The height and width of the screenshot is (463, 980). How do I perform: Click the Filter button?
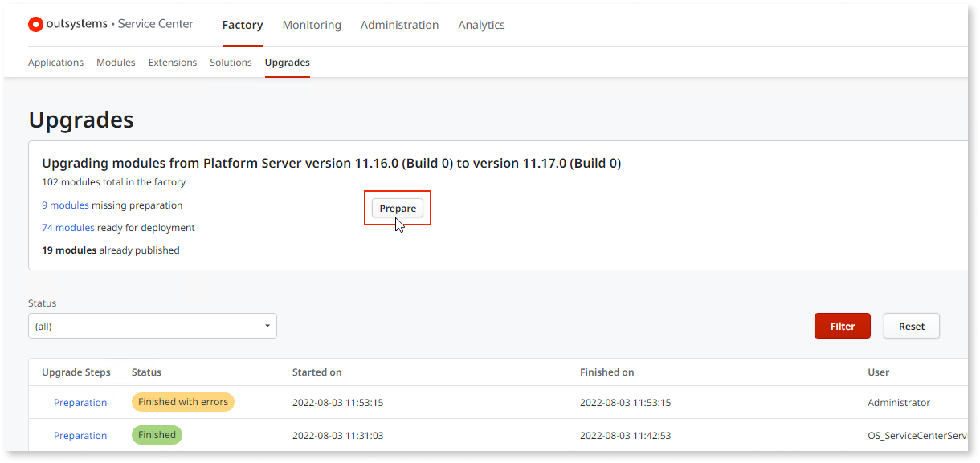coord(842,326)
